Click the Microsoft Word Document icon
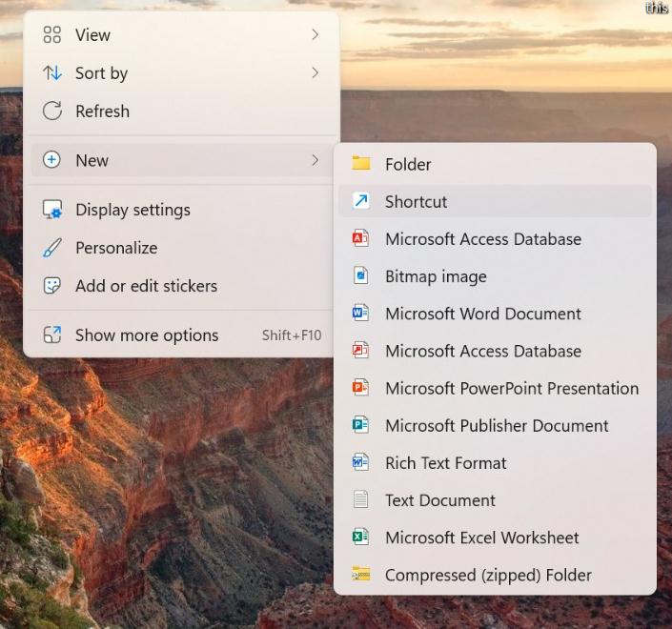Image resolution: width=672 pixels, height=629 pixels. pos(360,314)
